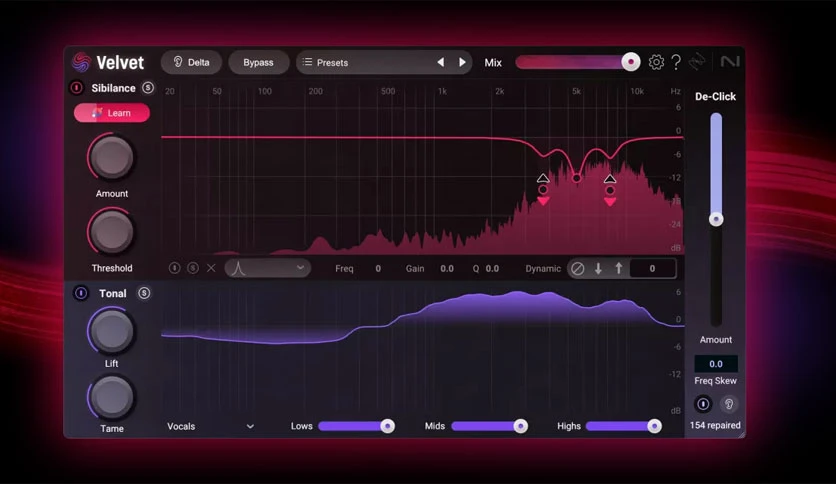Go to next preset arrow
This screenshot has height=484, width=836.
point(462,62)
